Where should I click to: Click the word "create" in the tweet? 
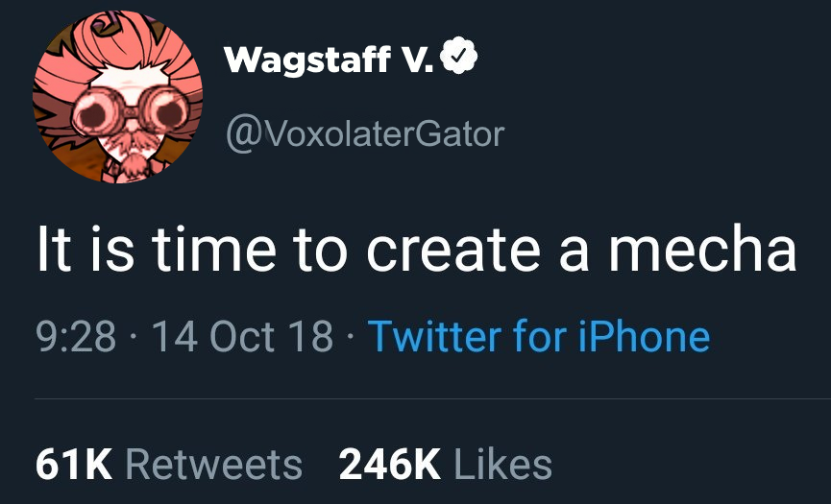click(449, 249)
